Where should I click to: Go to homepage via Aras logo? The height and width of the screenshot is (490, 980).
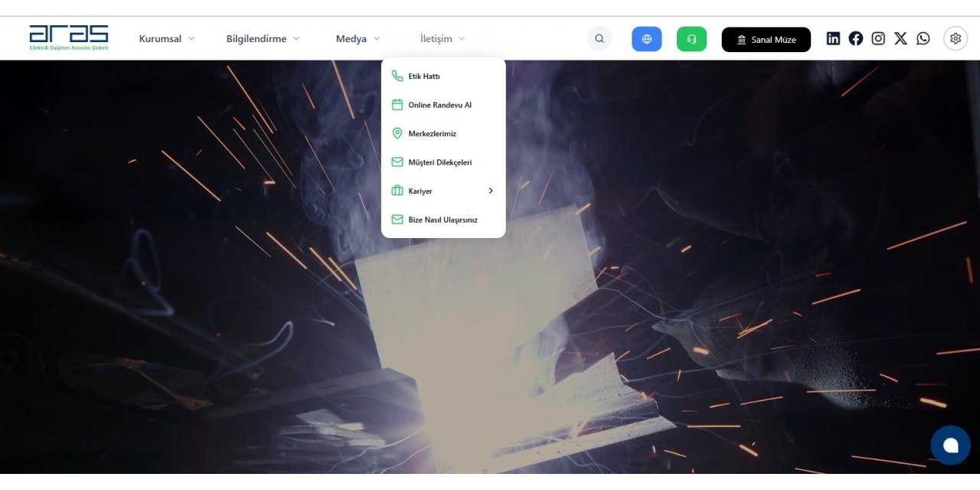coord(69,38)
